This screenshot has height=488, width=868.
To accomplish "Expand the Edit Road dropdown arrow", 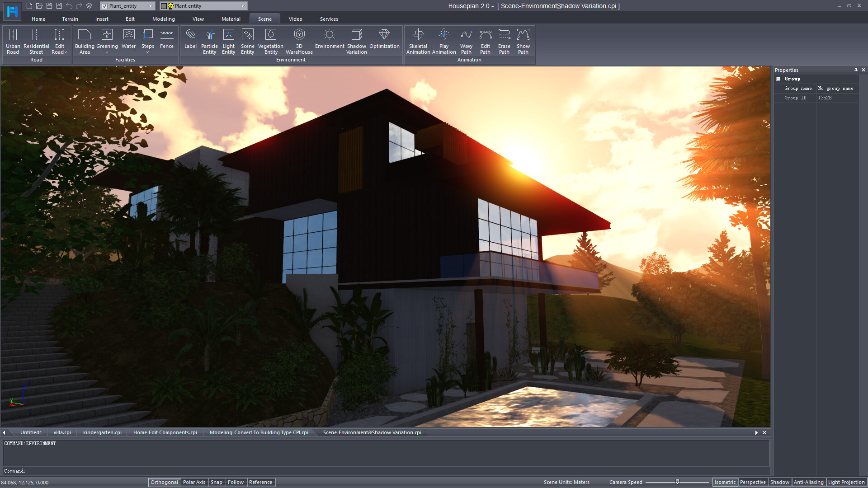I will (x=66, y=52).
